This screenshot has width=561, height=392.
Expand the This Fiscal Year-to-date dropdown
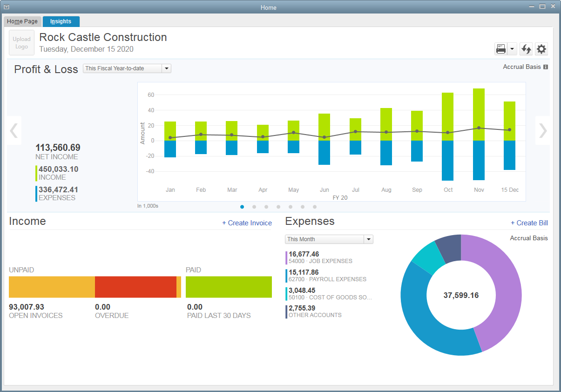[167, 68]
